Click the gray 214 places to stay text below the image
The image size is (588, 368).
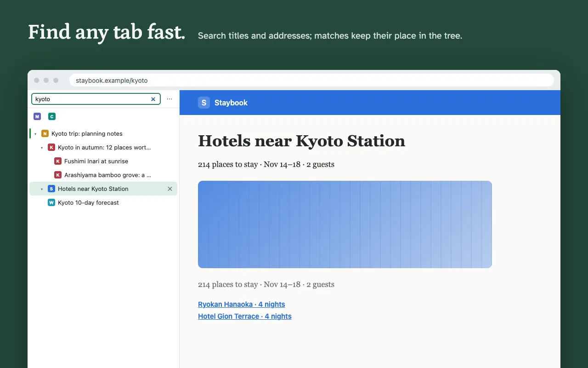click(266, 284)
